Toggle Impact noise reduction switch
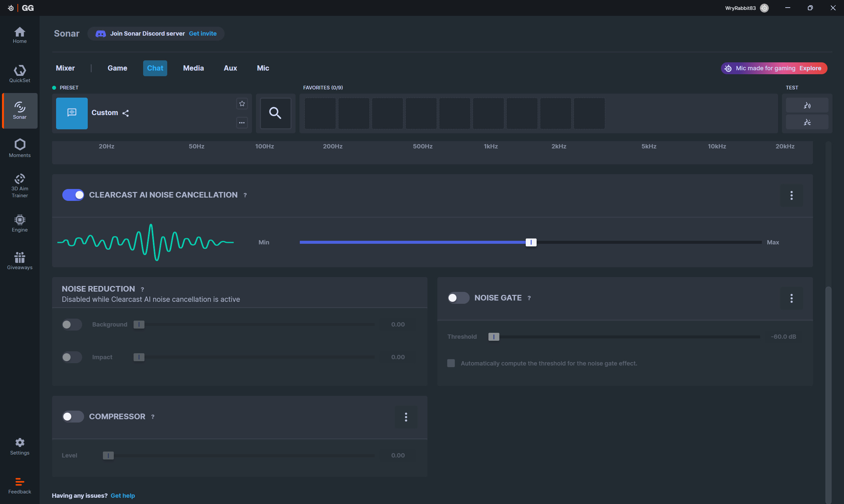The image size is (844, 504). (x=72, y=357)
